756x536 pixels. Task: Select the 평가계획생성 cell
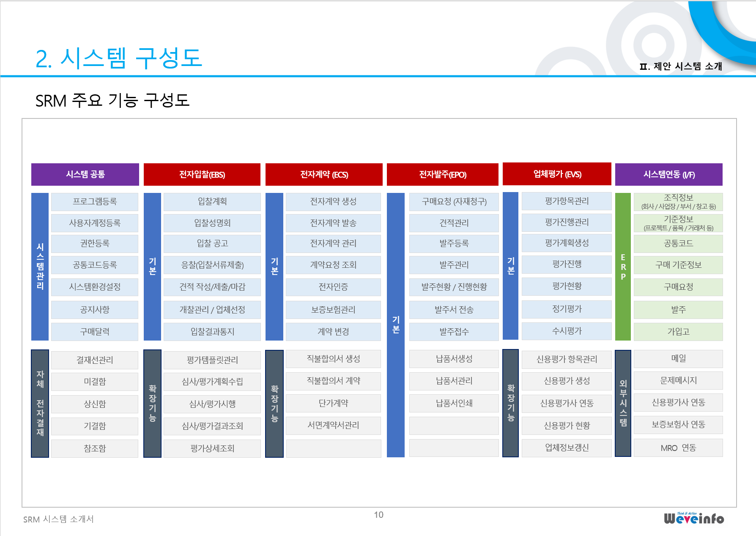567,243
